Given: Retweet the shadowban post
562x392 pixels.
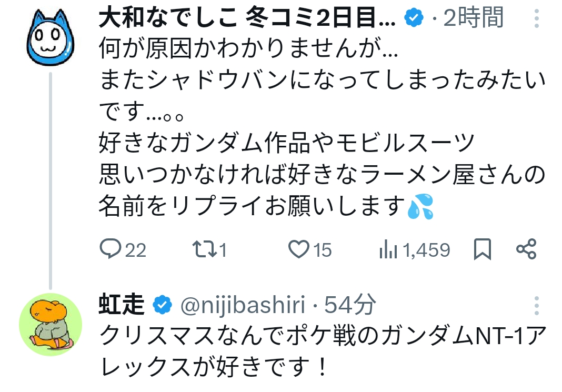Looking at the screenshot, I should tap(202, 249).
